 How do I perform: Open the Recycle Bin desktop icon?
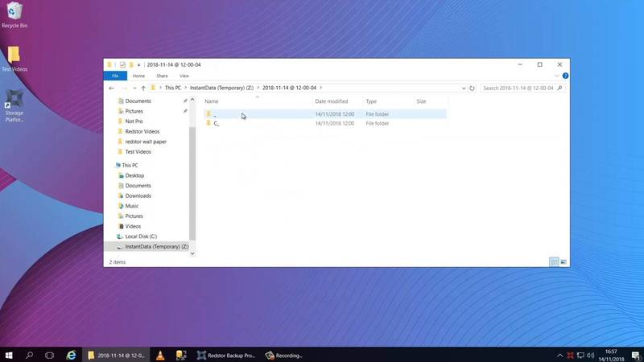coord(14,15)
